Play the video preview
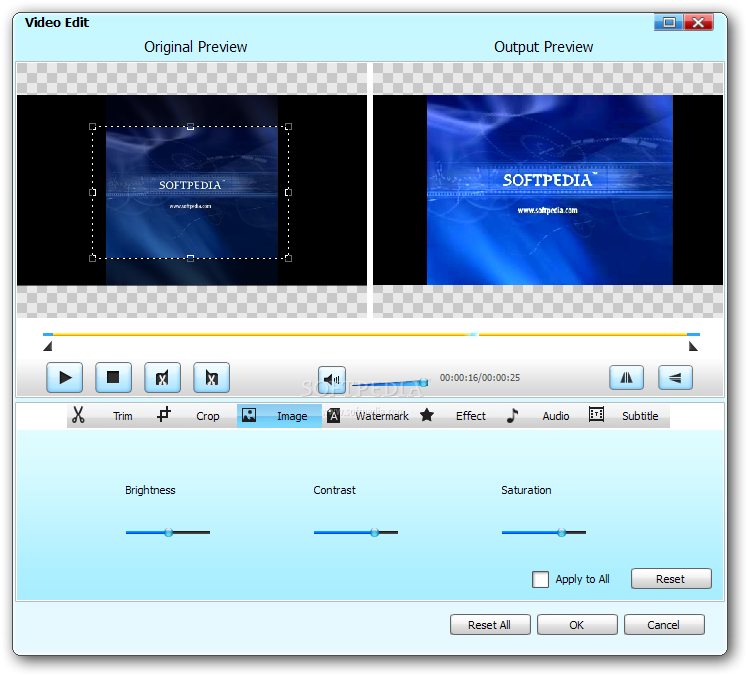 coord(64,378)
